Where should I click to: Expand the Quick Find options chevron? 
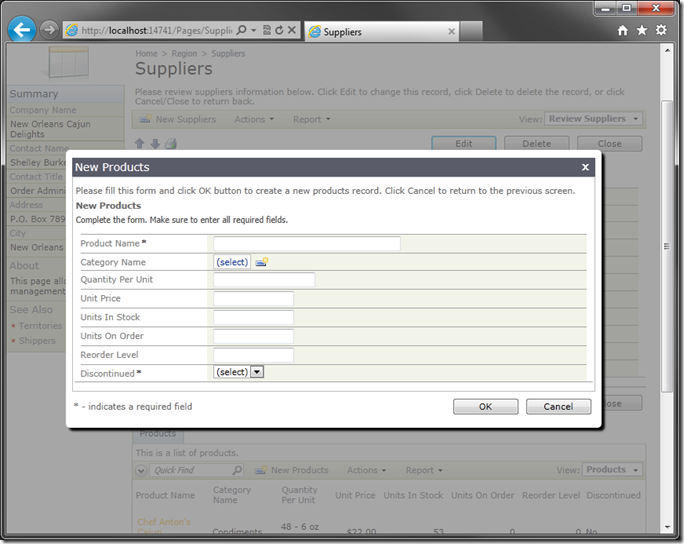[141, 470]
